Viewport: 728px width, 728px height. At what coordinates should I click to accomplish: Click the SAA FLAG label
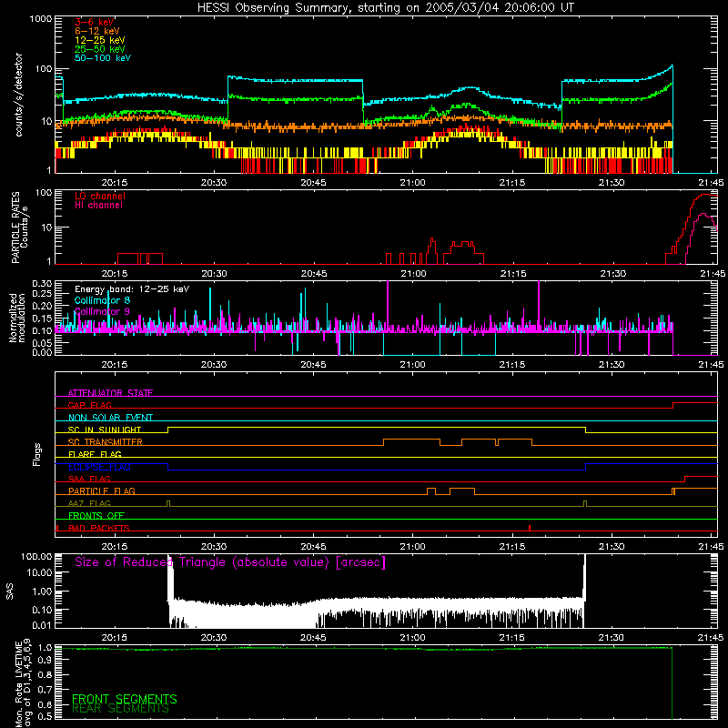coord(89,479)
